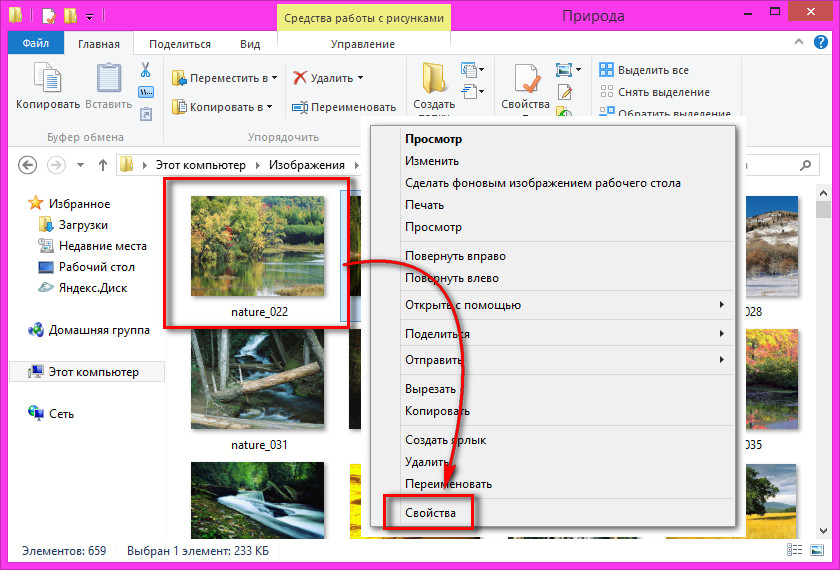Screen dimensions: 840x570
Task: Select Загрузки in the navigation pane
Action: [x=73, y=225]
